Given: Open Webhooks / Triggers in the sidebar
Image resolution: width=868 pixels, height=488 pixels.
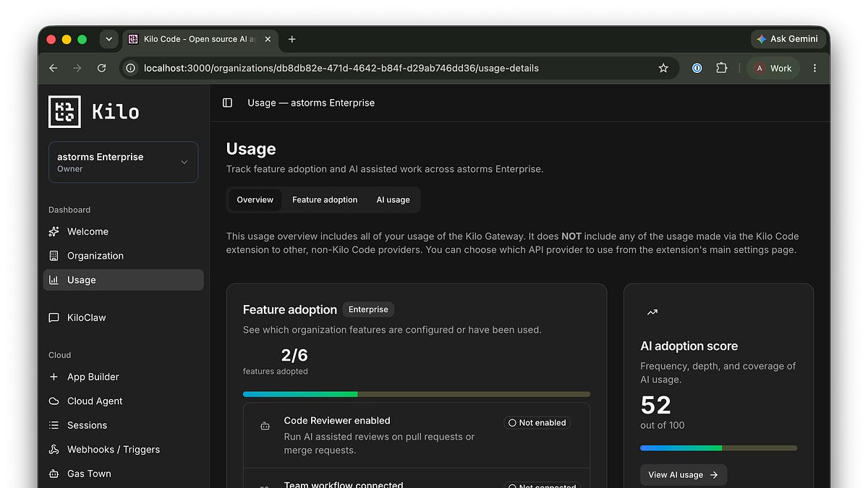Looking at the screenshot, I should click(x=123, y=450).
